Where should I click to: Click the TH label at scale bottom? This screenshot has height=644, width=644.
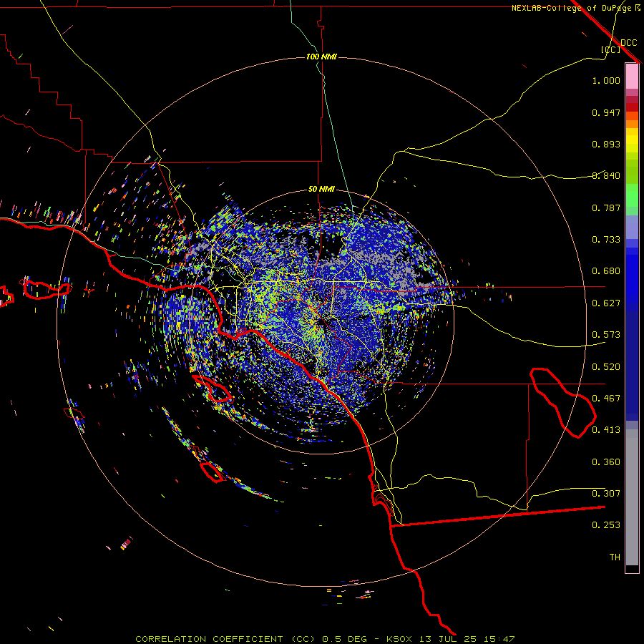click(x=615, y=557)
